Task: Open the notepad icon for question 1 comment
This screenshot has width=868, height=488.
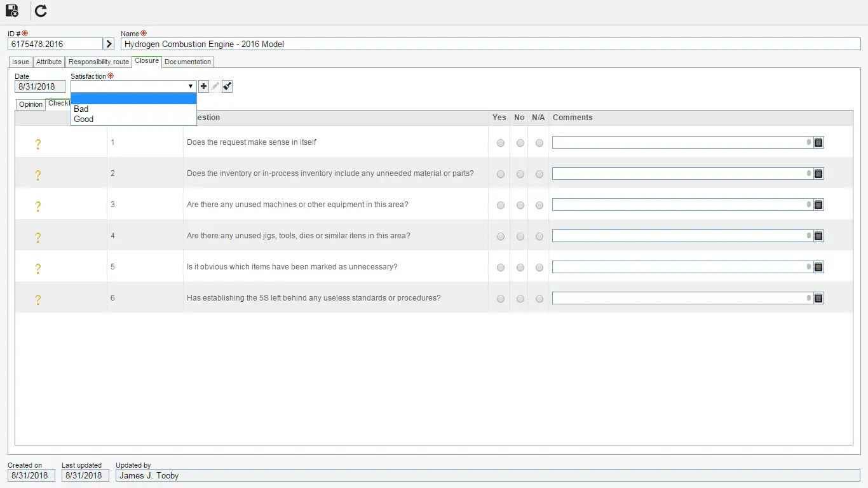Action: [818, 142]
